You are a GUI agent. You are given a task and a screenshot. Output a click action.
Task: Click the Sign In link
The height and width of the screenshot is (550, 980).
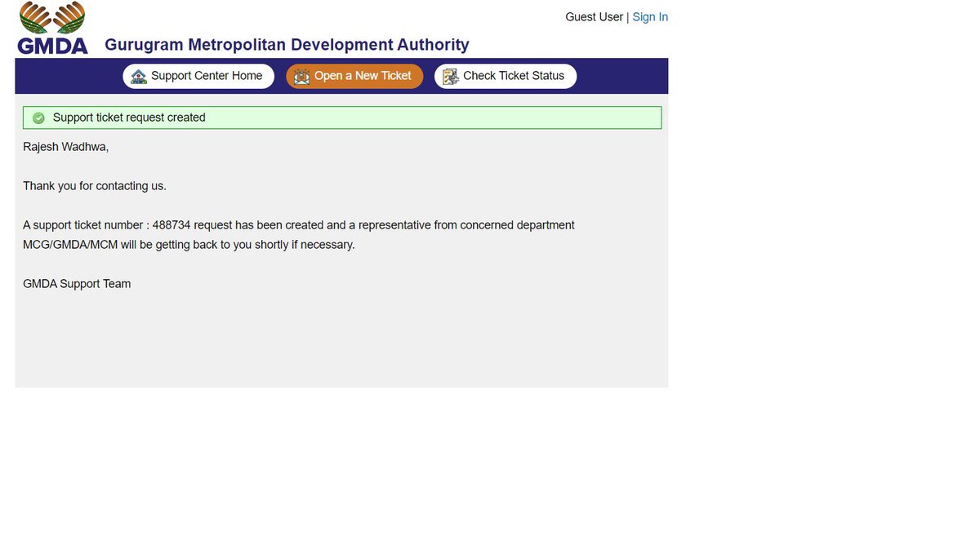click(650, 17)
